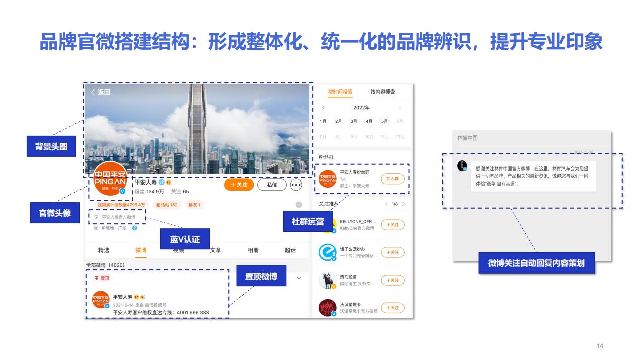Open the 关注 65 following count

pos(180,192)
